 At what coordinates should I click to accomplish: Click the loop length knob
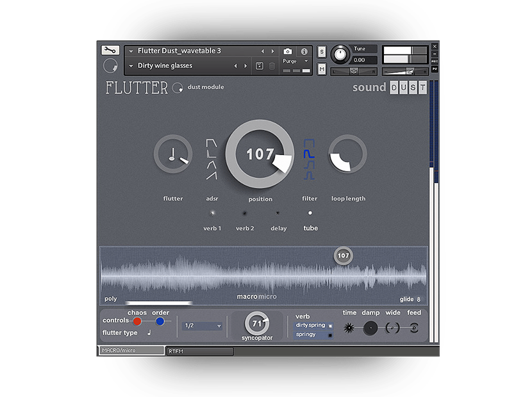pyautogui.click(x=347, y=154)
